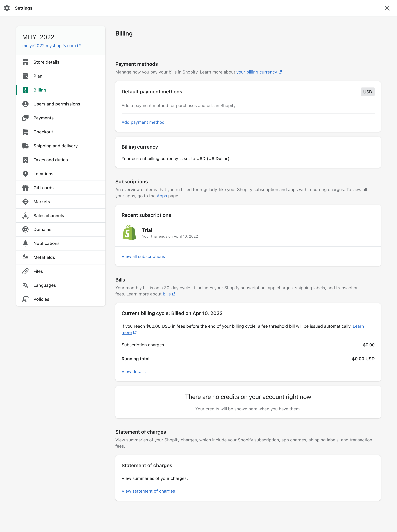This screenshot has width=397, height=532.
Task: Click 'There are no credits on your account' message
Action: [x=248, y=397]
